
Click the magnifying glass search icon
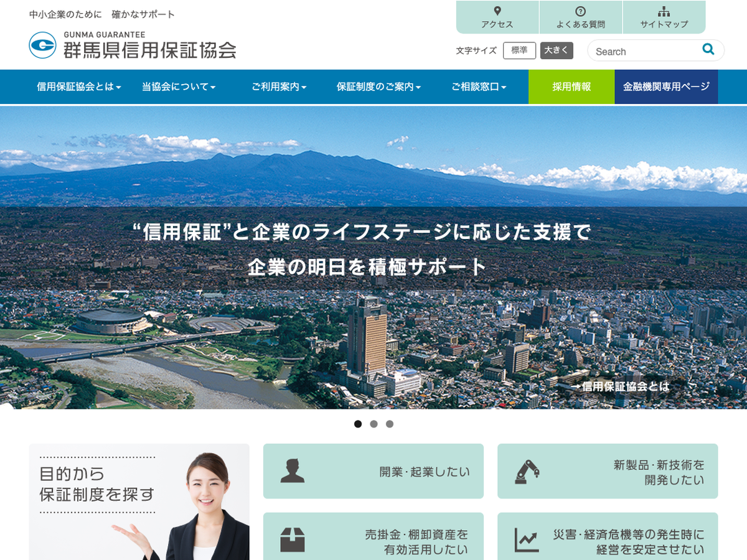(x=708, y=50)
